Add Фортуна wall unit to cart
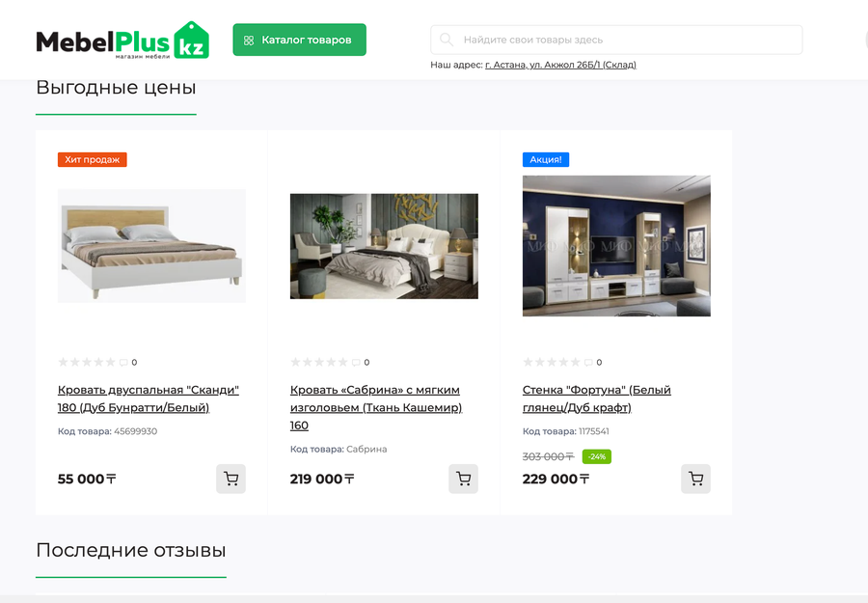The image size is (868, 603). click(x=695, y=479)
